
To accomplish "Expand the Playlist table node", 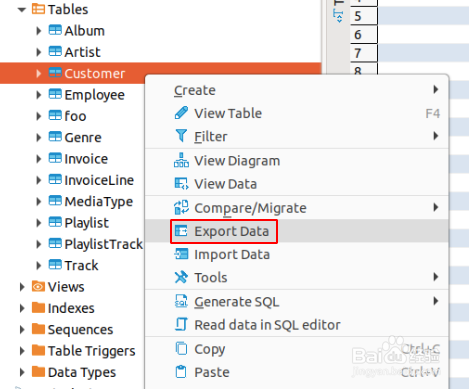I will point(39,223).
